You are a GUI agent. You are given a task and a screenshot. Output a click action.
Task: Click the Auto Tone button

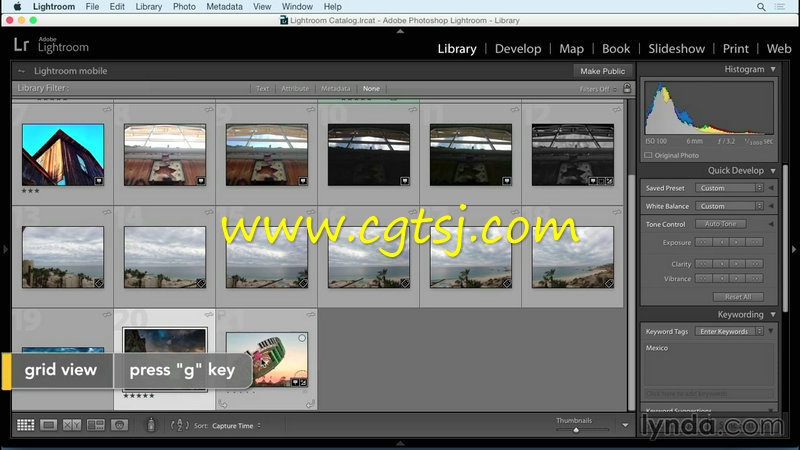point(720,224)
